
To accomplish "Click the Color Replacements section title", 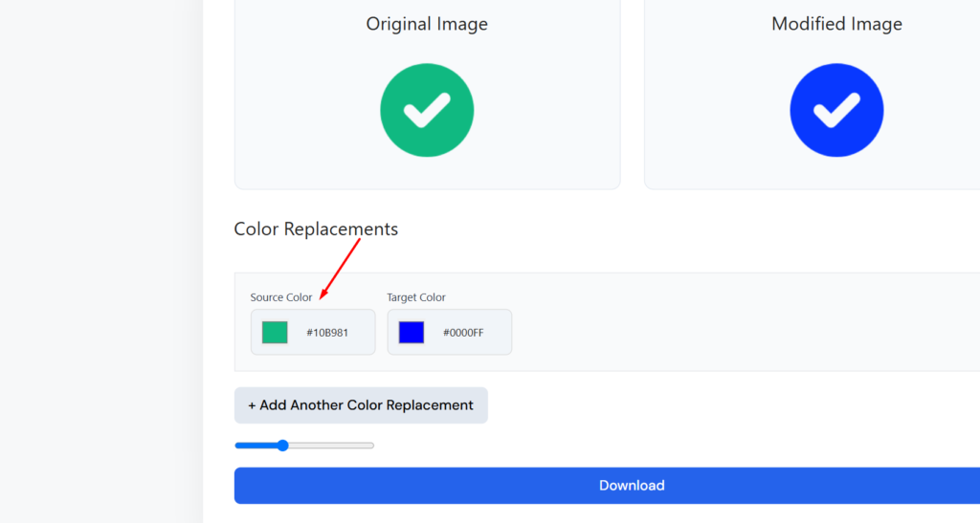I will [316, 229].
